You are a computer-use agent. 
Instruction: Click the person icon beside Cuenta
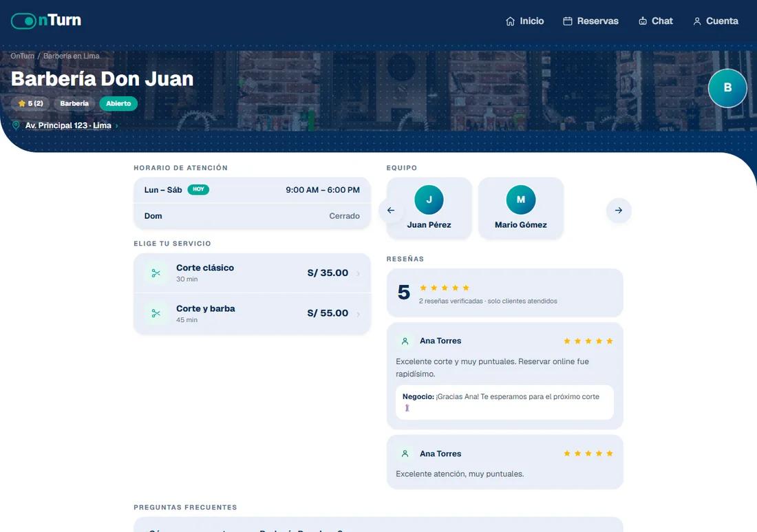697,21
